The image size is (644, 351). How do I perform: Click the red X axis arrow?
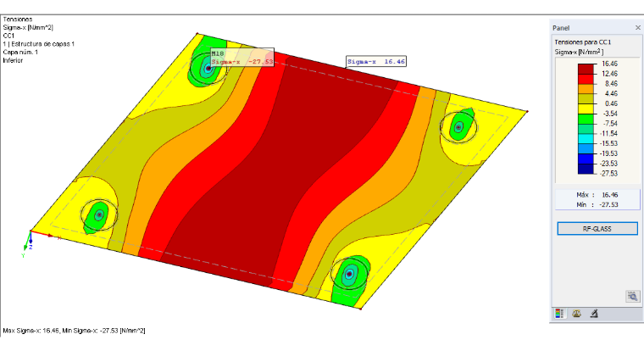point(42,233)
